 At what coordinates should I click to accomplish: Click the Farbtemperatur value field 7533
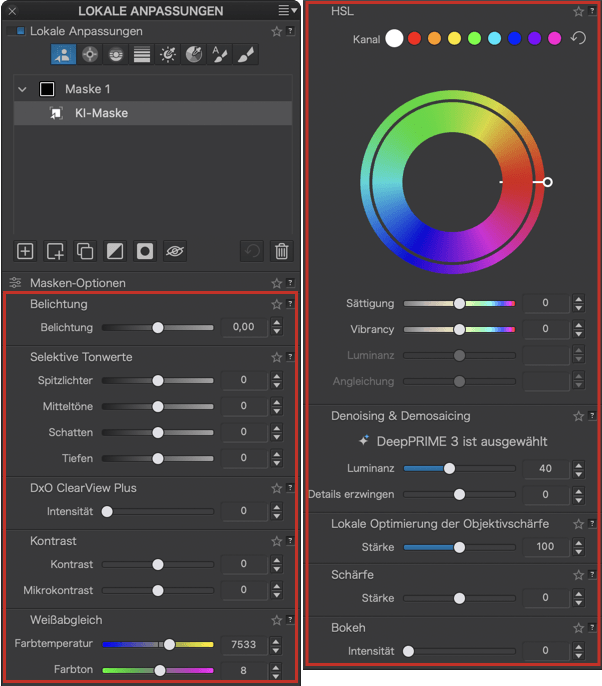coord(244,644)
